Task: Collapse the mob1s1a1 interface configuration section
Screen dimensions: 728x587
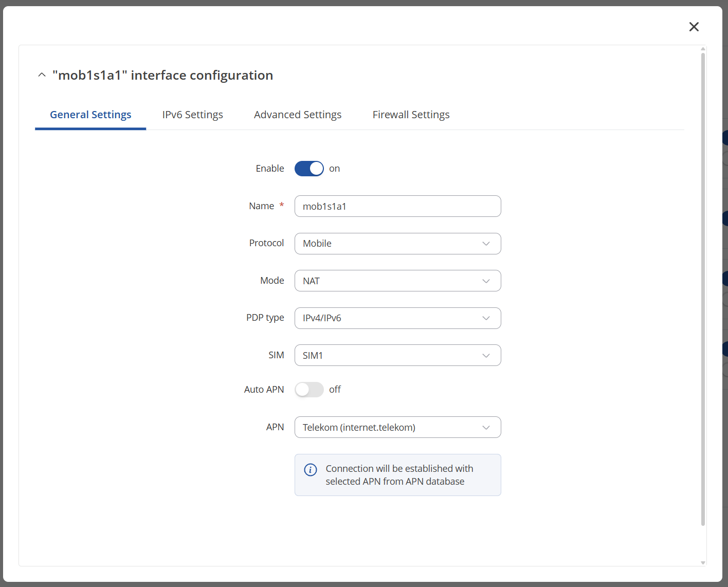Action: 42,75
